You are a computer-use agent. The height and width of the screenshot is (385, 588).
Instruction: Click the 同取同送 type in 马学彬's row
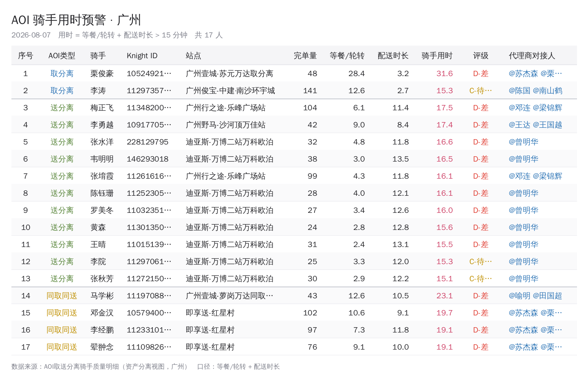pyautogui.click(x=62, y=296)
